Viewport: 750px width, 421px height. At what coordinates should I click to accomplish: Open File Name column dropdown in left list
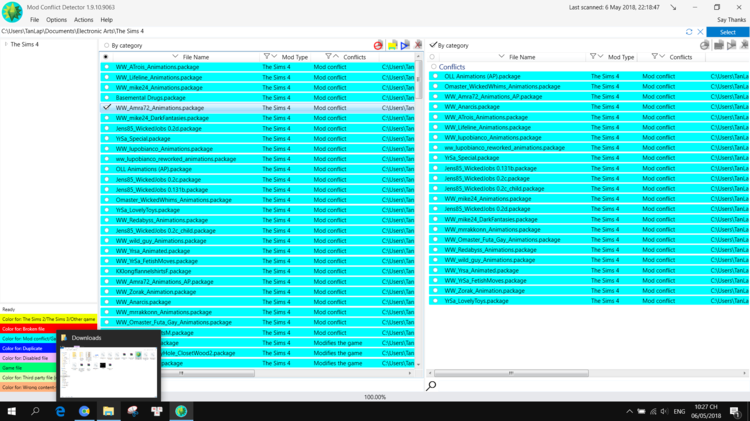(175, 56)
